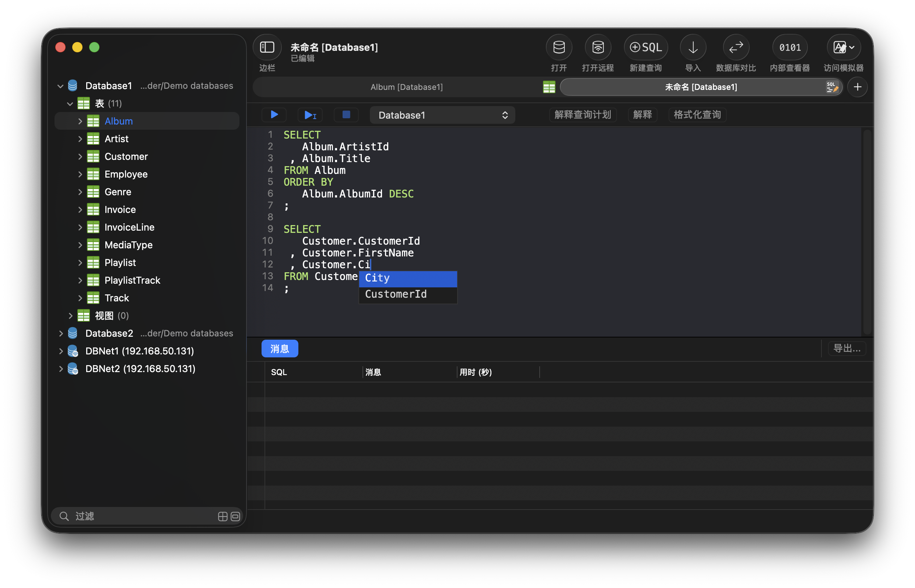Open the 数据库对比 database compare tool
This screenshot has height=588, width=915.
pos(736,48)
